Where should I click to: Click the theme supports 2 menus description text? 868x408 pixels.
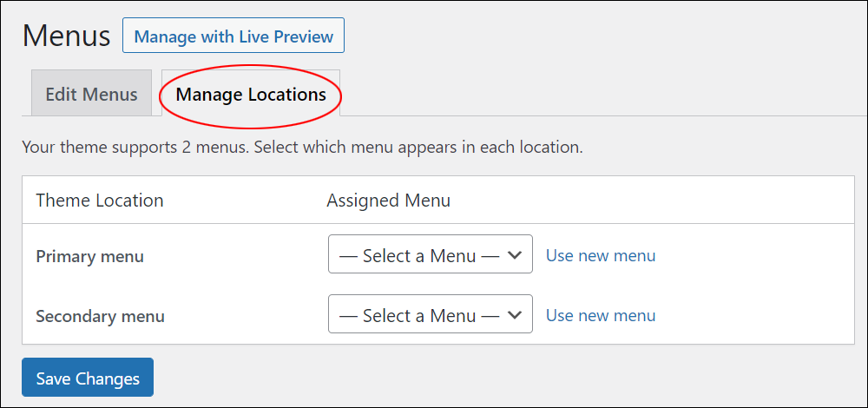coord(302,148)
